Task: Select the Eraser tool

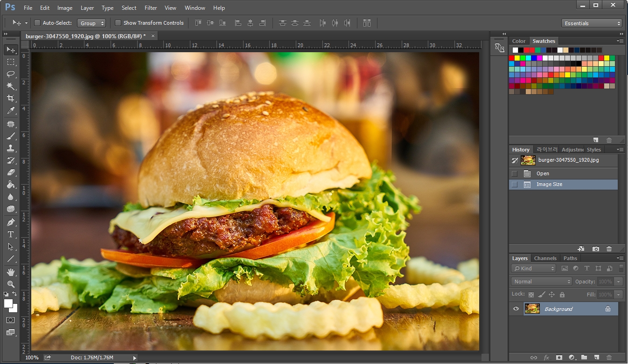Action: pos(11,172)
